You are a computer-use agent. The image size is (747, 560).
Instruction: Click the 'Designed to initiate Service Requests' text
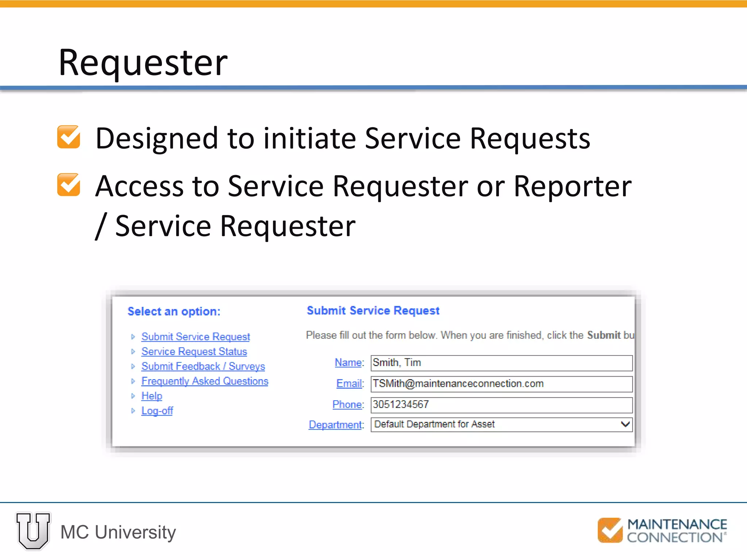[343, 139]
